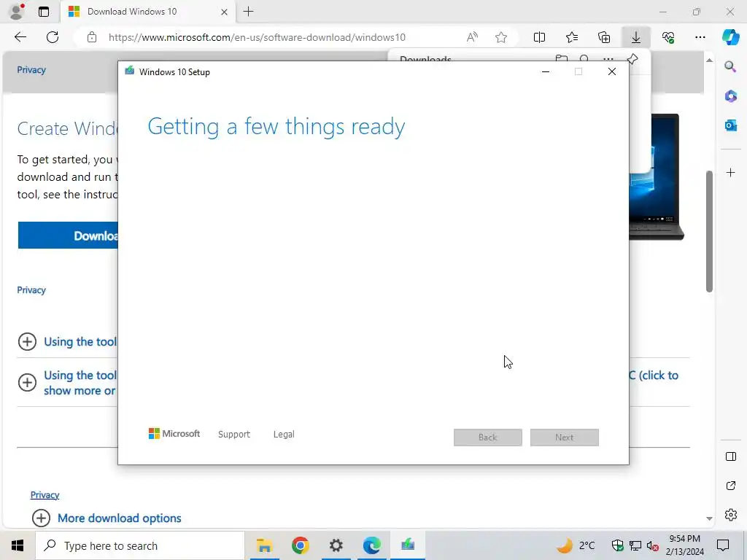This screenshot has height=560, width=747.
Task: Open Edge Settings and more menu
Action: 700,37
